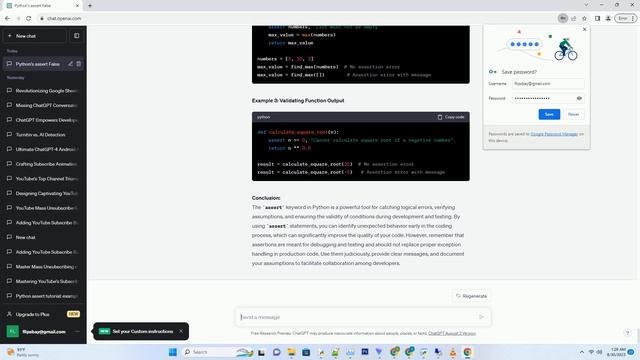This screenshot has height=360, width=640.
Task: Open the tab search chevron in title bar
Action: [x=586, y=5]
